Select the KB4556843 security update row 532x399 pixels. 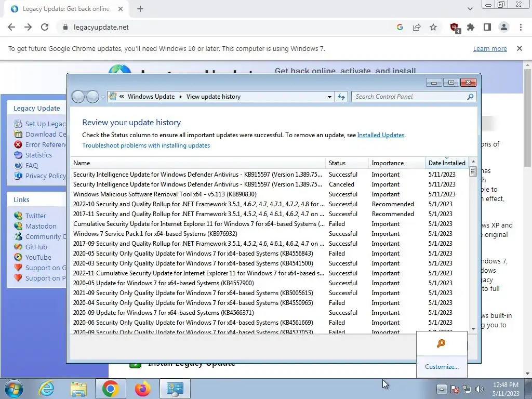[x=270, y=254]
